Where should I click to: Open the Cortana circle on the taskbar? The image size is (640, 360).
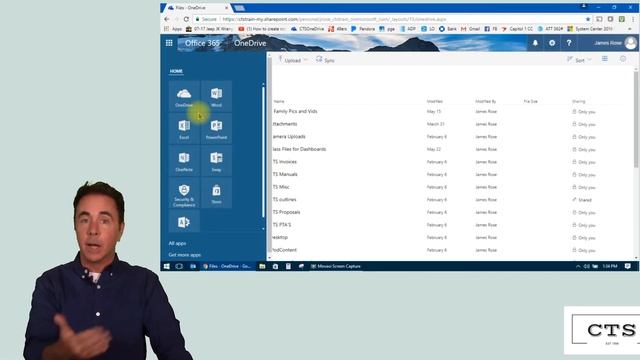point(179,266)
